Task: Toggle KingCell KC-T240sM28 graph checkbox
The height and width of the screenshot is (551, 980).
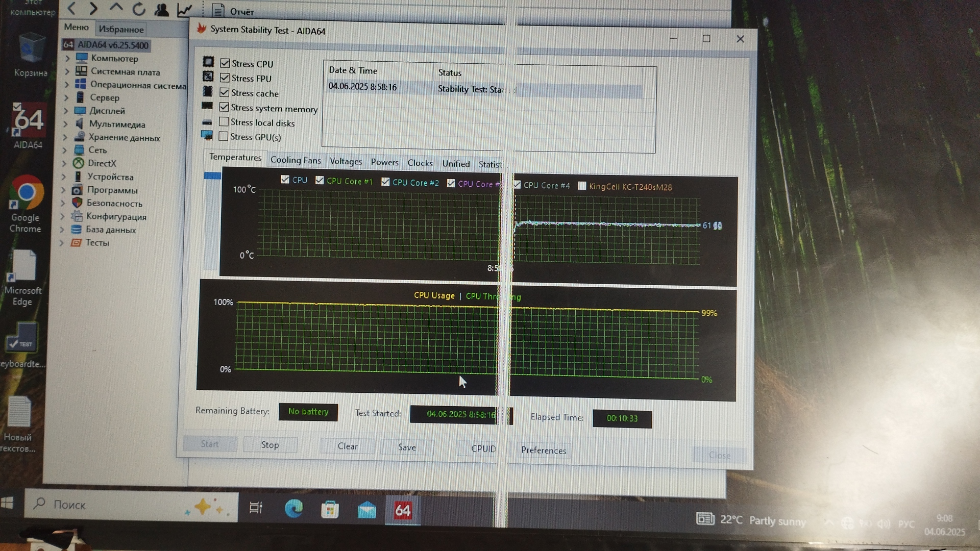Action: (582, 186)
